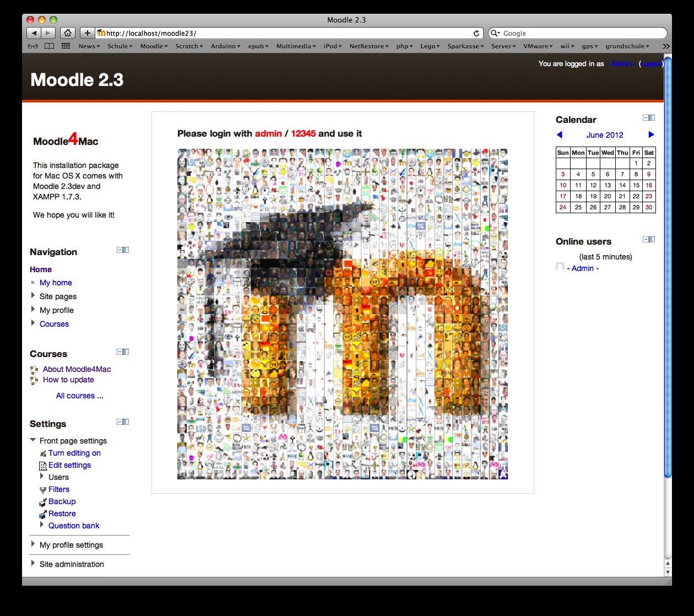The width and height of the screenshot is (694, 616).
Task: Open the NetRestore bookmarks folder
Action: 369,46
